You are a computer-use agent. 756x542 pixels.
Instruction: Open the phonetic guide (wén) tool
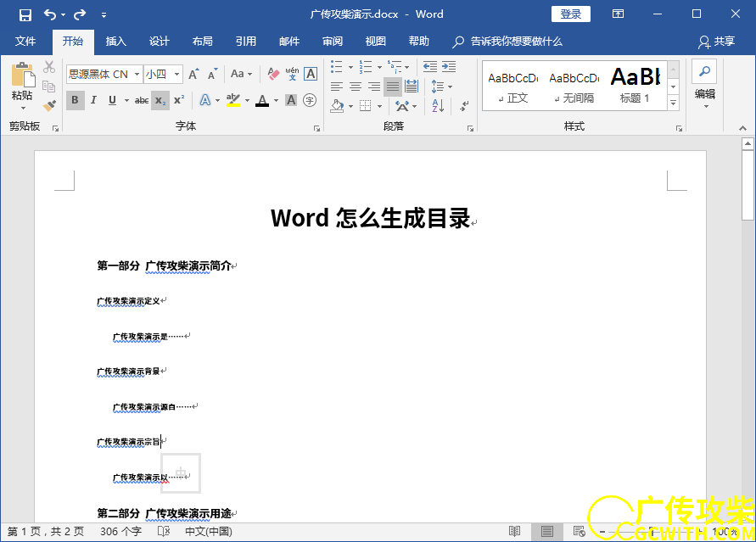[292, 74]
